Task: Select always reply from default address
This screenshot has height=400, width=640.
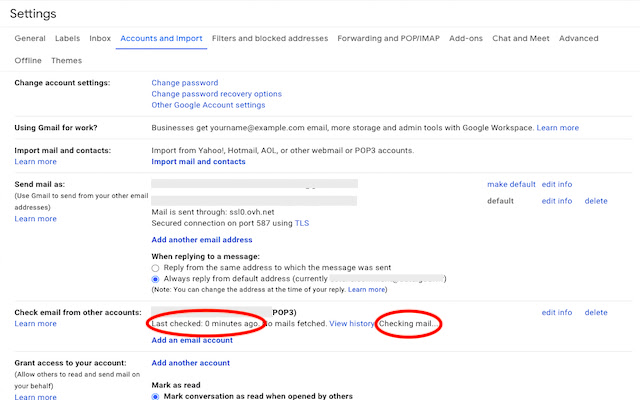Action: pos(155,279)
